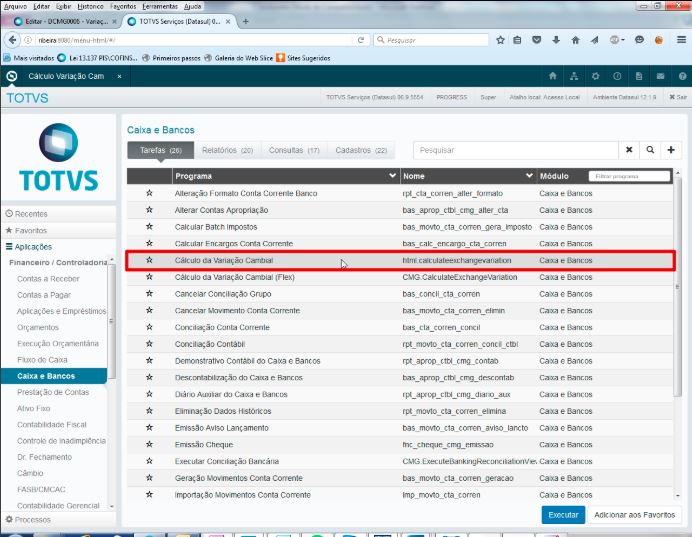692x537 pixels.
Task: Click the browser URL address bar
Action: click(194, 40)
